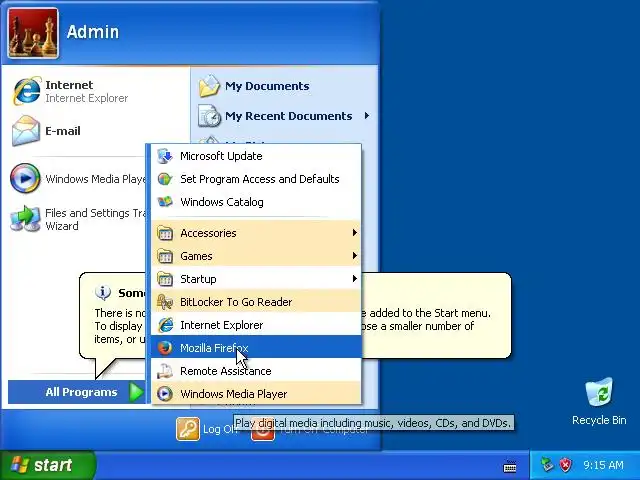
Task: Select Set Program Access and Defaults text
Action: 260,179
